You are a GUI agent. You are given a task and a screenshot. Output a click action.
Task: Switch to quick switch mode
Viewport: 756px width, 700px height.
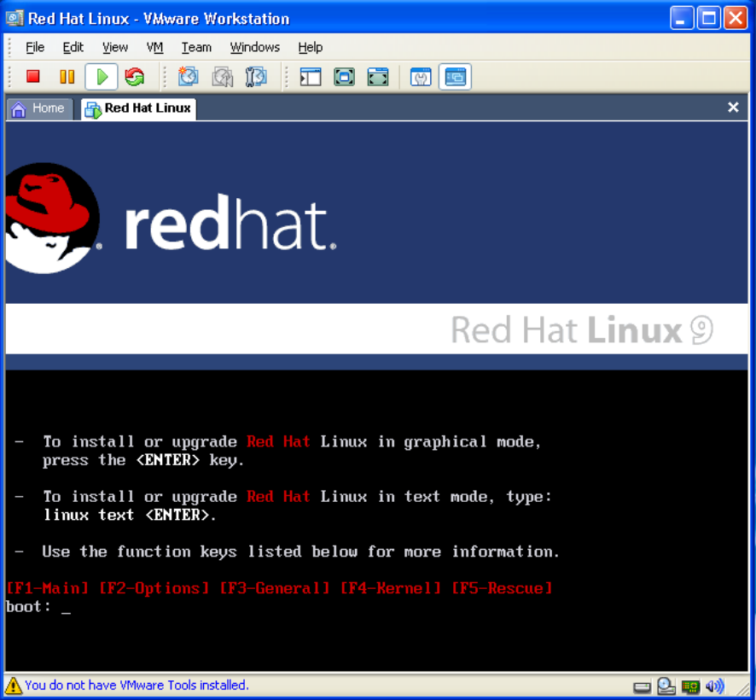click(344, 77)
